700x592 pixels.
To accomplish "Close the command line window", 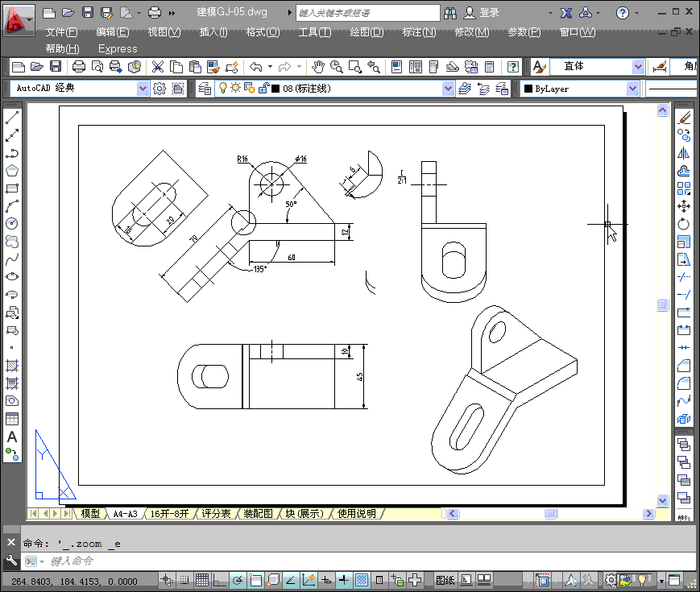I will 11,542.
